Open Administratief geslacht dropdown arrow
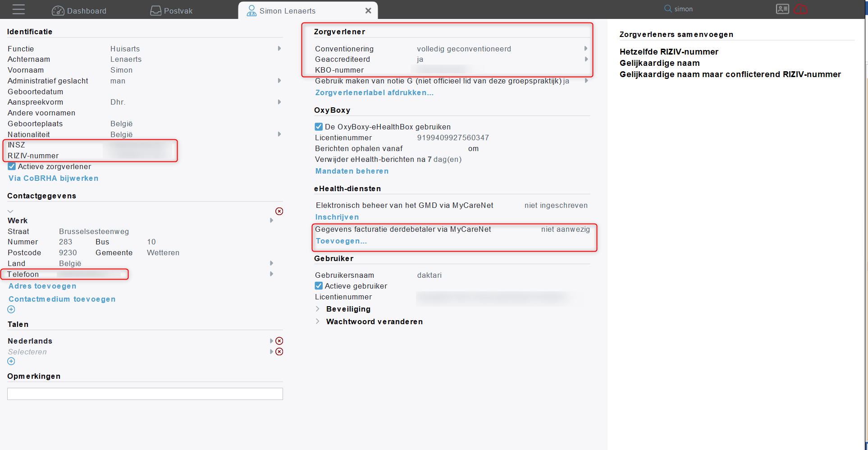This screenshot has height=450, width=868. 279,81
